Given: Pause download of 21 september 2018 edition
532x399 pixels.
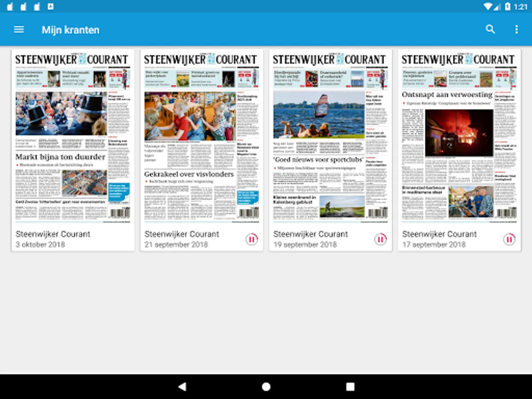Looking at the screenshot, I should 252,239.
